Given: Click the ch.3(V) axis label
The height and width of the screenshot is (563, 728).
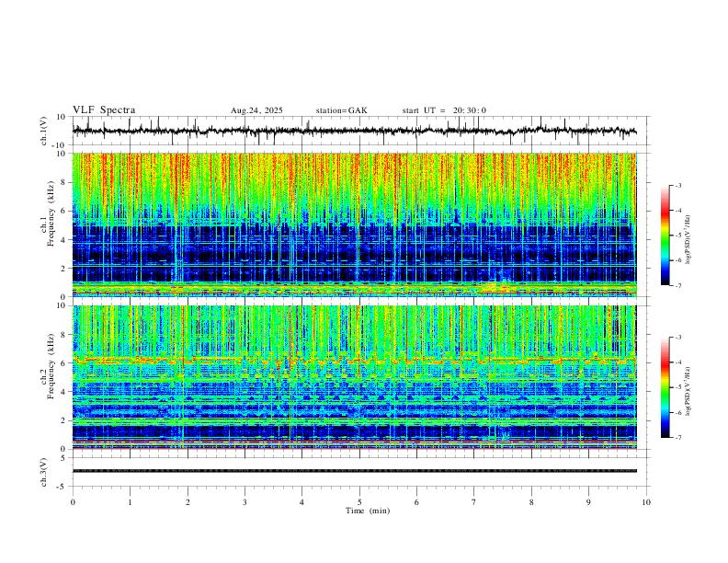Looking at the screenshot, I should (x=43, y=472).
